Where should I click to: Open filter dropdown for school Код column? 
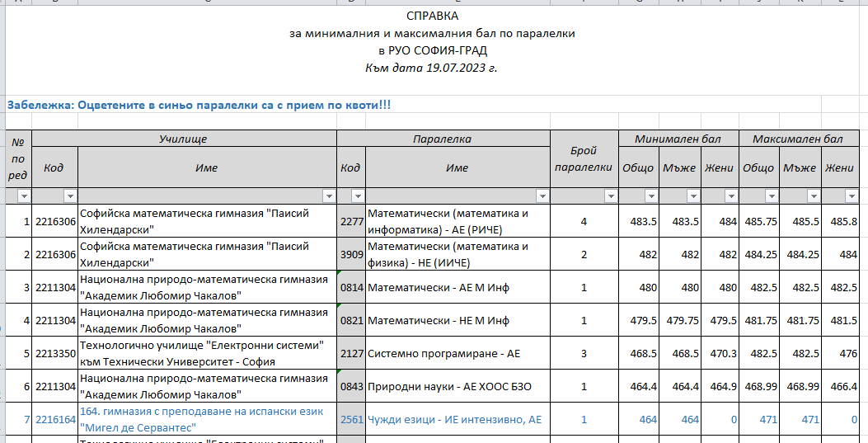[70, 196]
